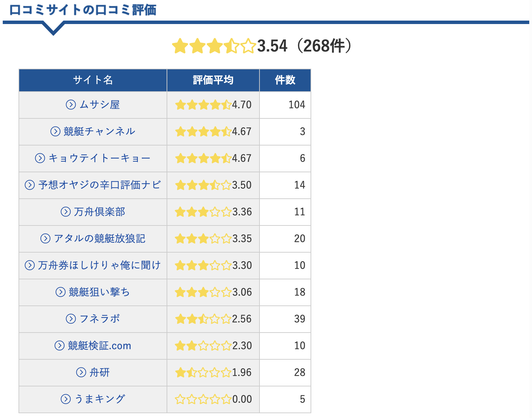The image size is (532, 418).
Task: Click the 口コミサイトの口コミ評価 heading
Action: tap(83, 10)
